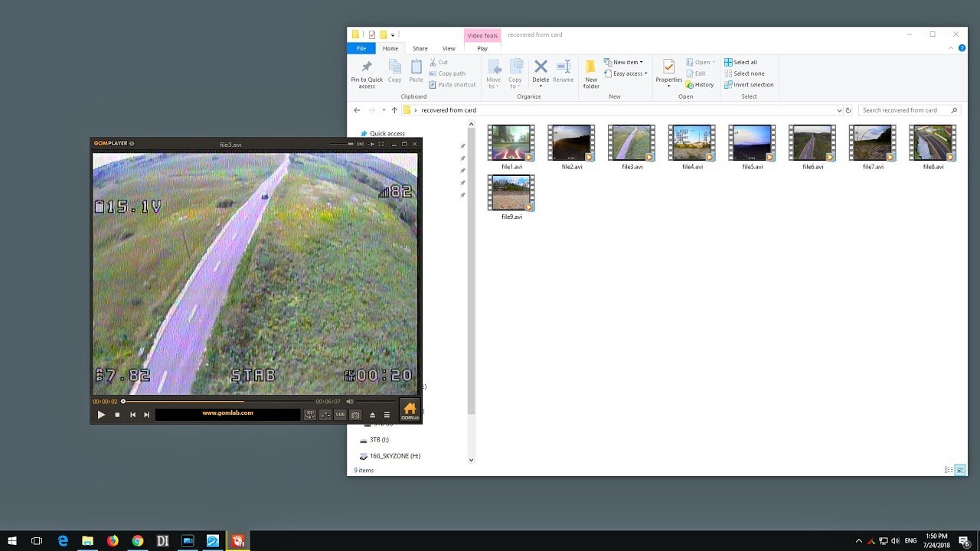Switch to the Home tab
980x551 pixels.
[390, 48]
